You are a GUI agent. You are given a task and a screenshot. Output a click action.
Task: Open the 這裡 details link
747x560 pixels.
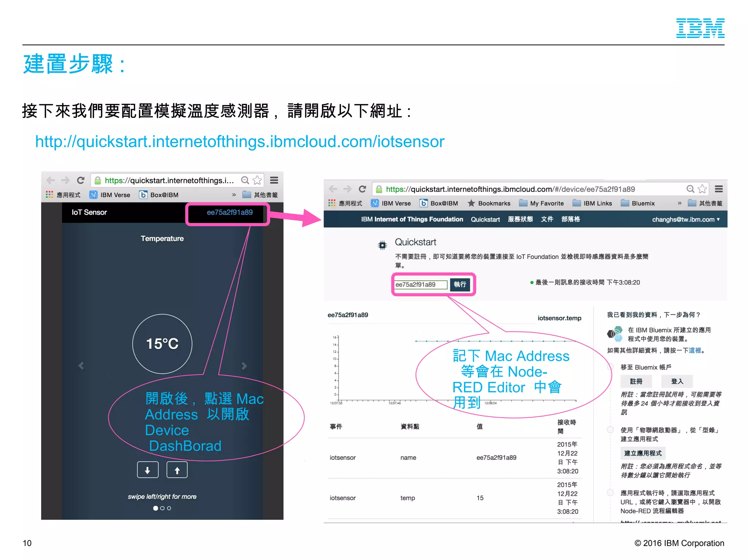(695, 350)
